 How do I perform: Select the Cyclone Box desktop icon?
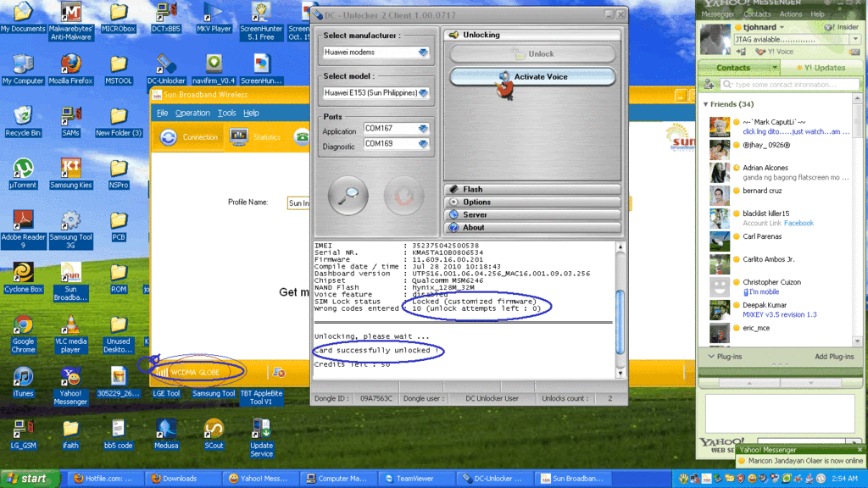coord(23,278)
